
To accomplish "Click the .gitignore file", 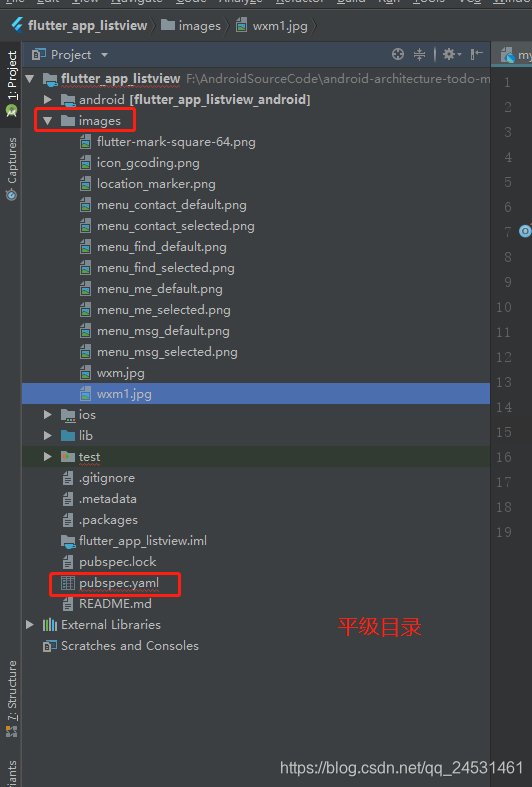I will [x=106, y=478].
